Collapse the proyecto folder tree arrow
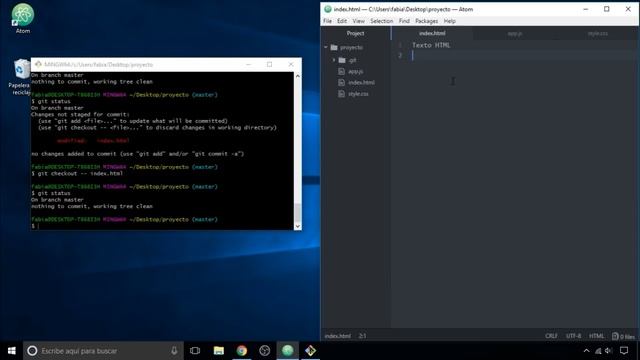Image resolution: width=640 pixels, height=360 pixels. click(326, 47)
